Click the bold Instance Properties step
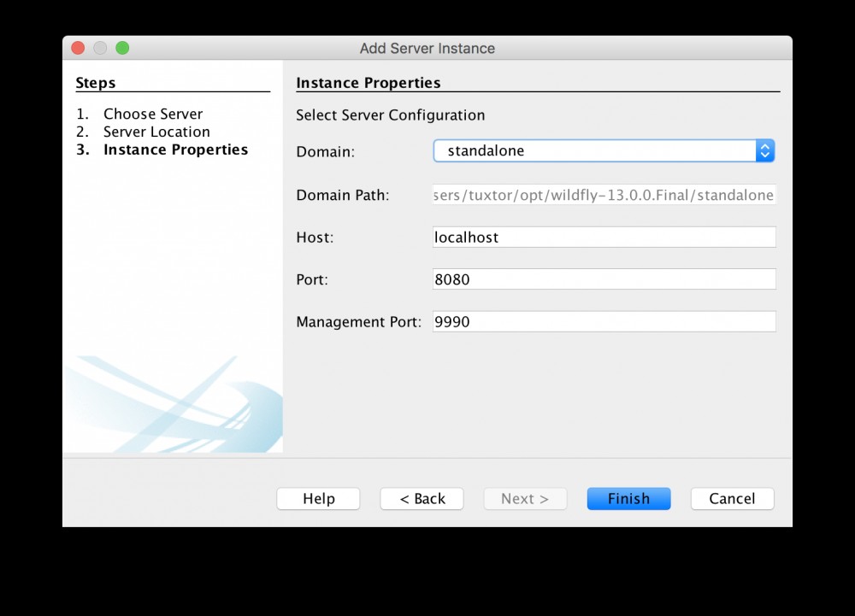855x616 pixels. pos(175,150)
